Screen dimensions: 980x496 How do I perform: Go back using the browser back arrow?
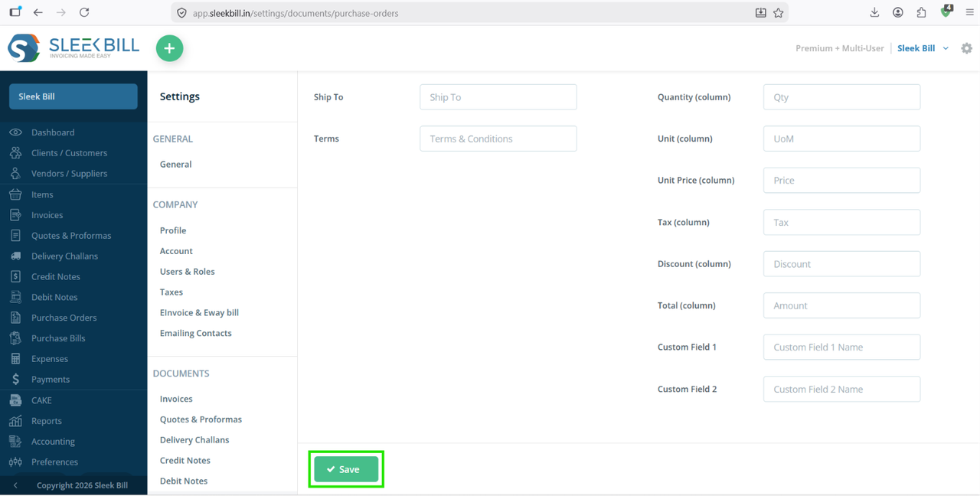coord(38,12)
